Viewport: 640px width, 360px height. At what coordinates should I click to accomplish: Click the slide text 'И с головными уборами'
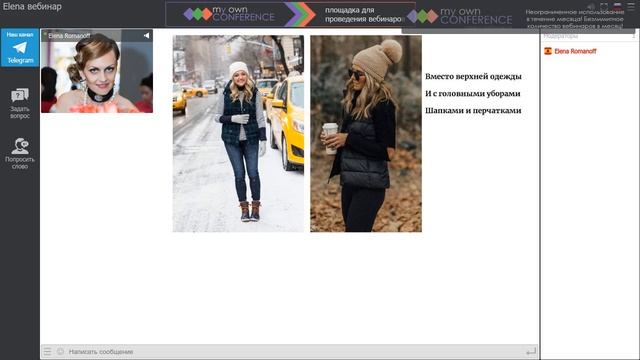click(x=473, y=93)
